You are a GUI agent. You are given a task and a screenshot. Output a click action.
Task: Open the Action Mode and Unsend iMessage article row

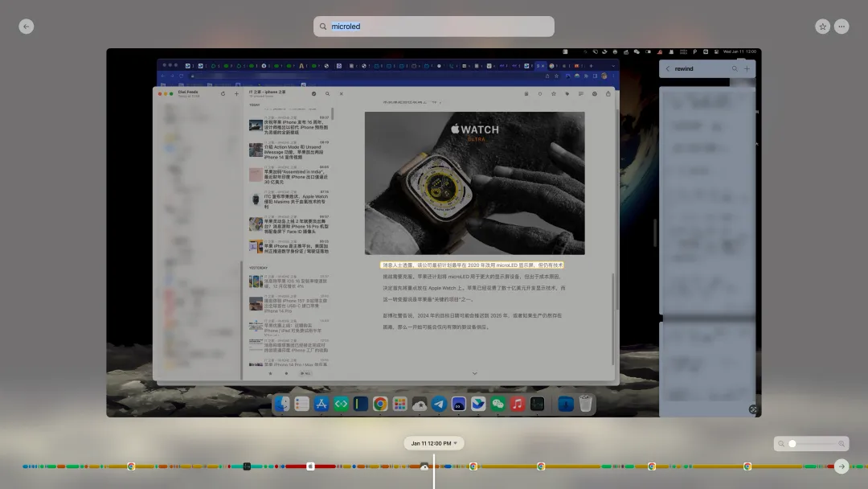click(x=289, y=150)
